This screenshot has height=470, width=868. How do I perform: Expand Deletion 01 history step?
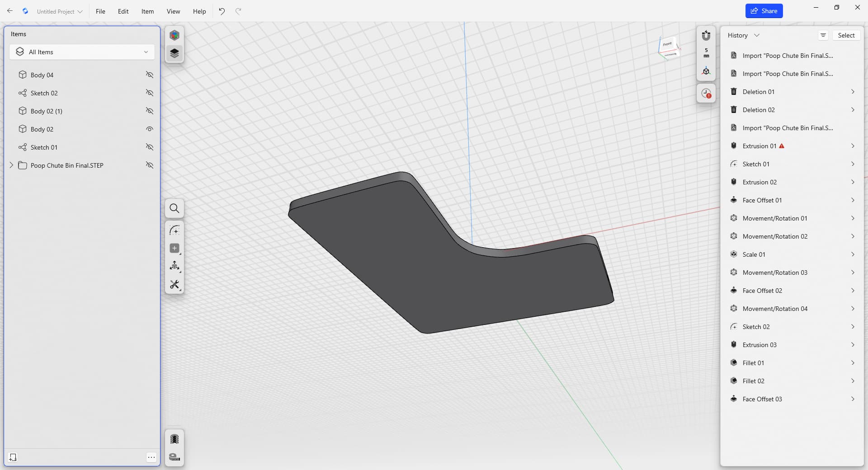tap(853, 92)
